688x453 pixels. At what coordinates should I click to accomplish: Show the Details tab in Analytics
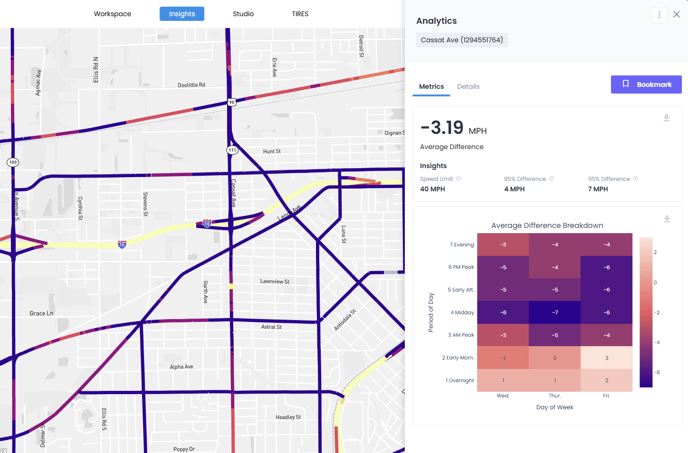click(x=468, y=87)
